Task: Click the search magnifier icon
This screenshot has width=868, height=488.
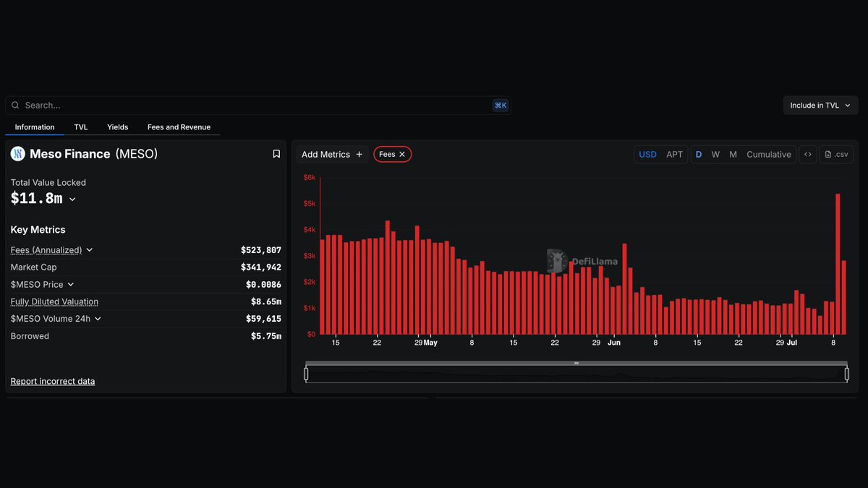Action: click(15, 106)
